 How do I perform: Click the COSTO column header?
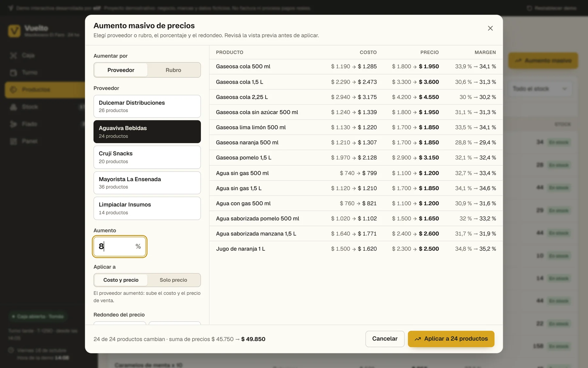point(368,52)
